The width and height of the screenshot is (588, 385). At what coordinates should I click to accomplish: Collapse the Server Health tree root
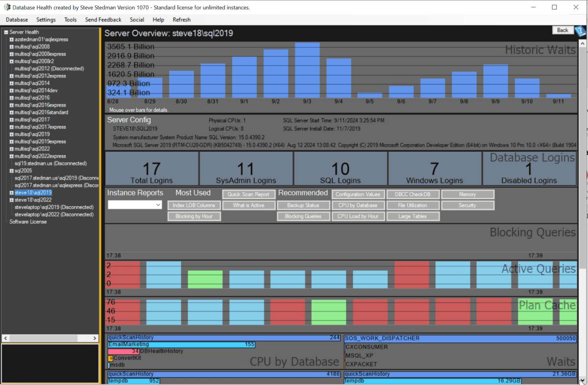(x=6, y=32)
